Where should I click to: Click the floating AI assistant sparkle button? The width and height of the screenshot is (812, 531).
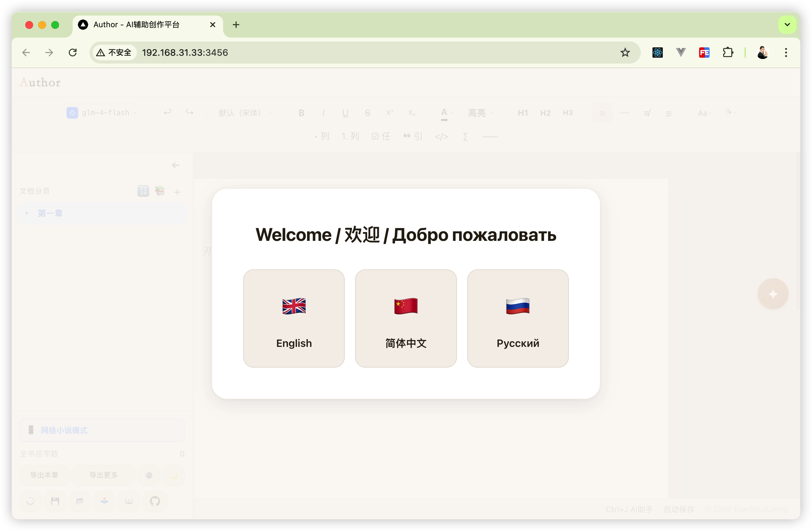(x=773, y=294)
